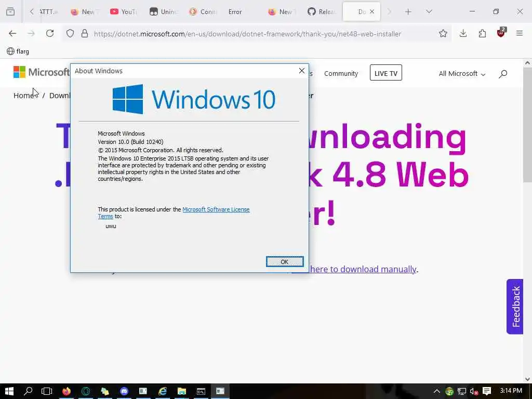Open Windows Start menu

pos(9,391)
